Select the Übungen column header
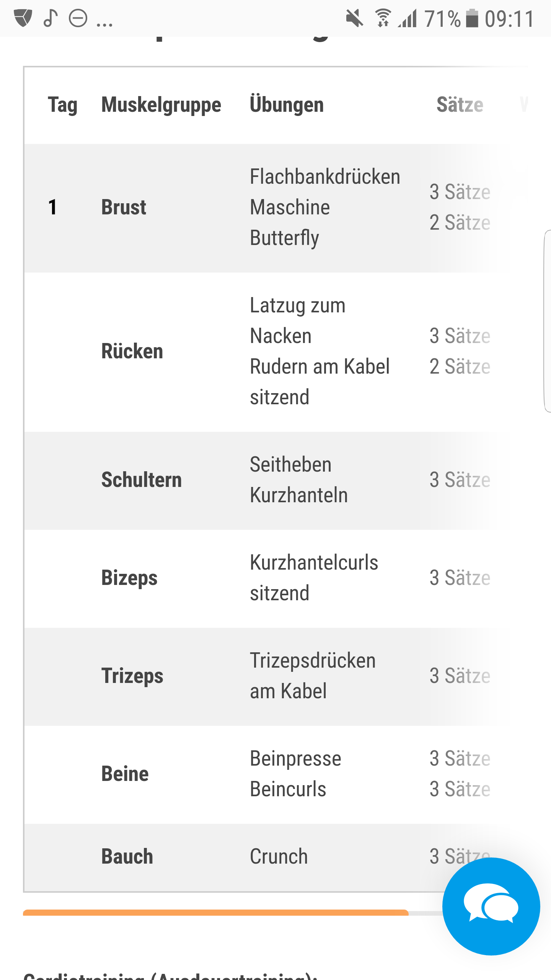551x980 pixels. click(x=287, y=105)
